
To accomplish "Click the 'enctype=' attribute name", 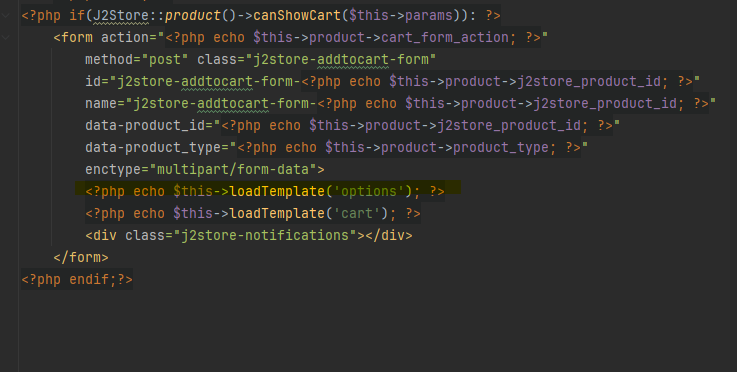I will tap(117, 169).
